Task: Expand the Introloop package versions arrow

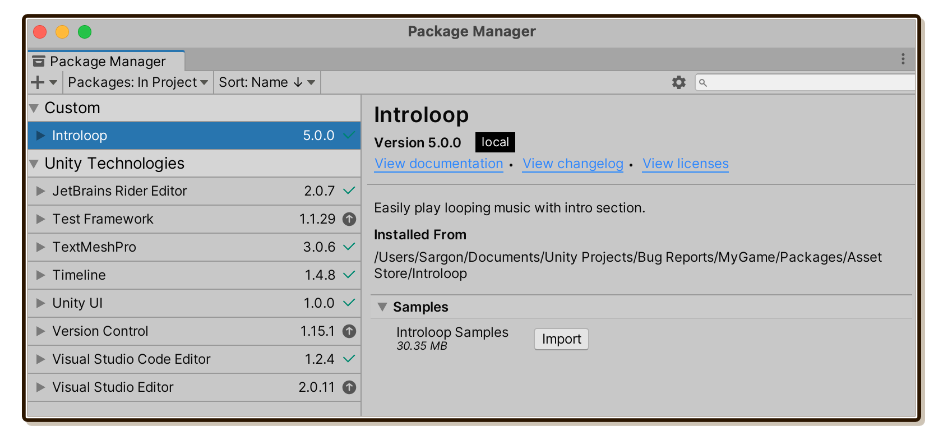Action: [x=40, y=135]
